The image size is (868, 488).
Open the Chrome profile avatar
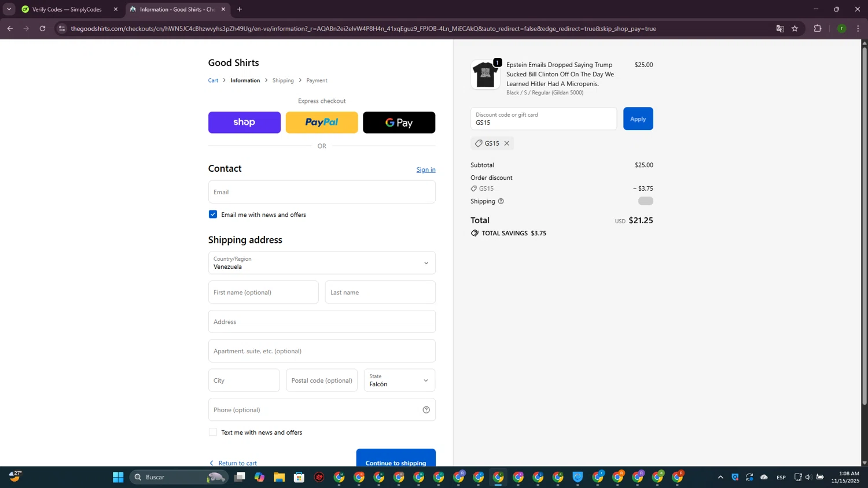point(841,28)
